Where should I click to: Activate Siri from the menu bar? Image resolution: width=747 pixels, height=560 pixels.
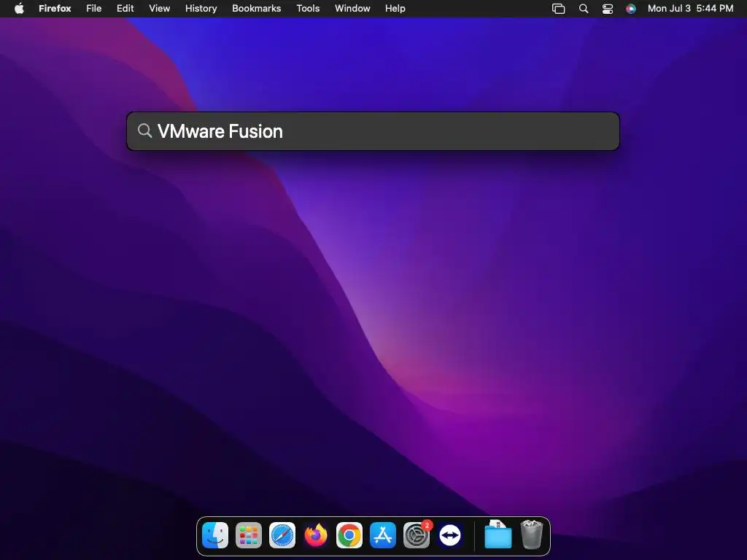click(631, 9)
